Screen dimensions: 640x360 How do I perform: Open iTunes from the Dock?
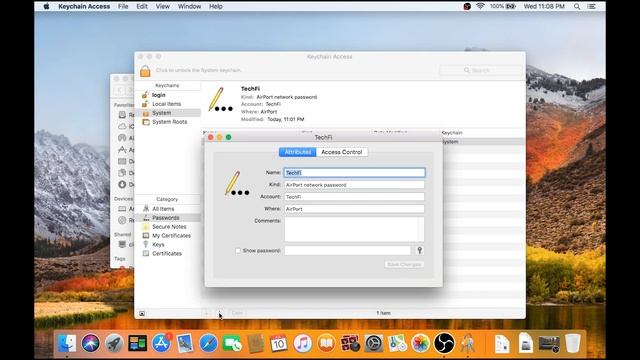302,343
